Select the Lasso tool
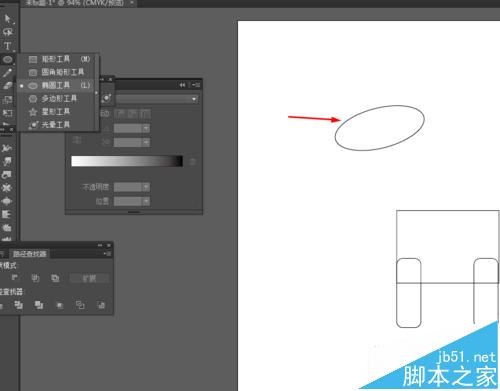The height and width of the screenshot is (391, 500). pyautogui.click(x=7, y=32)
